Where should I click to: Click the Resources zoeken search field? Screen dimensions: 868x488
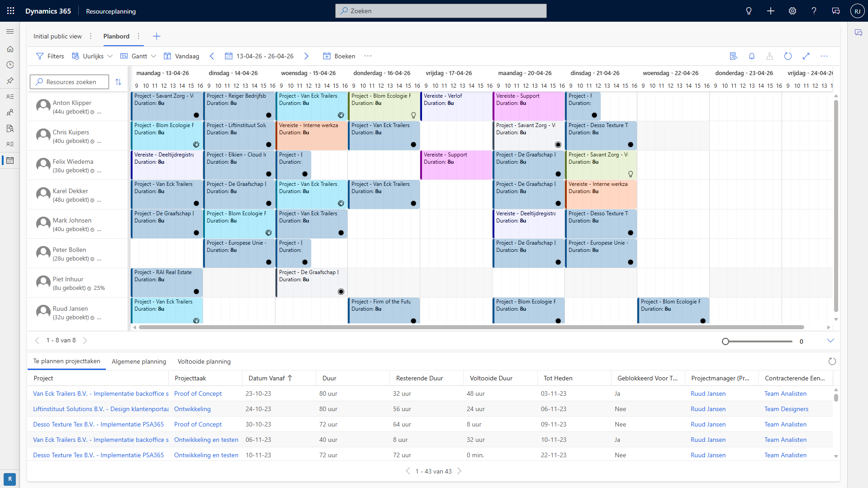[x=71, y=82]
